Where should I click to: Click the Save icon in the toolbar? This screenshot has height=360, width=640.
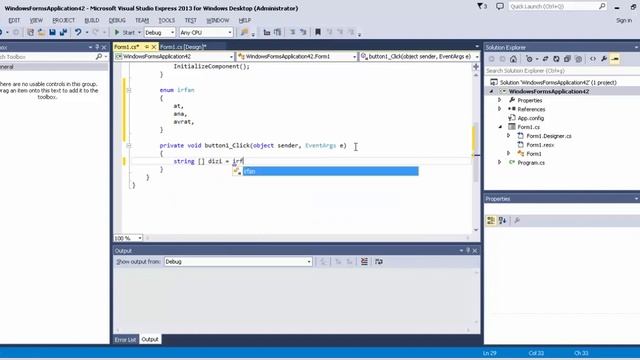[52, 32]
